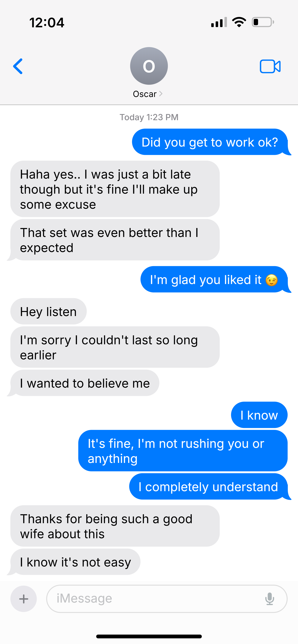Screen dimensions: 298x644
Task: Tap the 12:04 clock in status bar
Action: click(47, 22)
